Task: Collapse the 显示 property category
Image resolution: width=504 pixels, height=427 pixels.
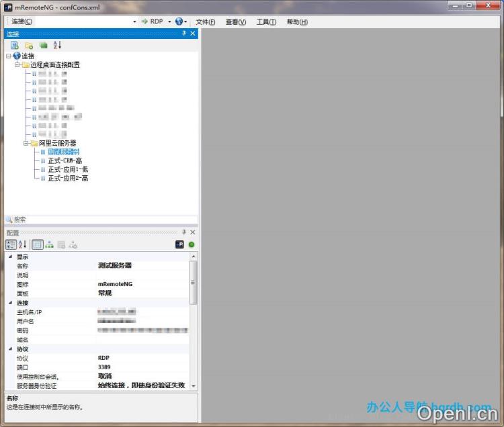Action: coord(9,256)
